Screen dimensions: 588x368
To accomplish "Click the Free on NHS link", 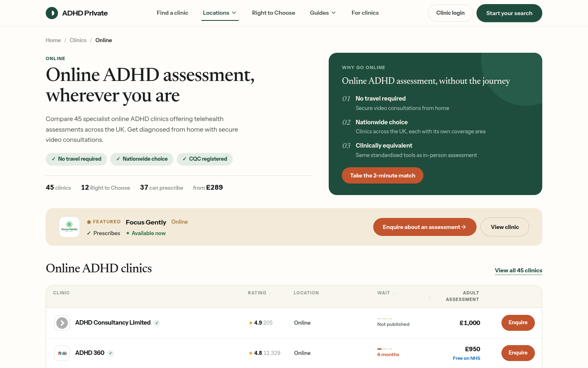I will coord(466,358).
